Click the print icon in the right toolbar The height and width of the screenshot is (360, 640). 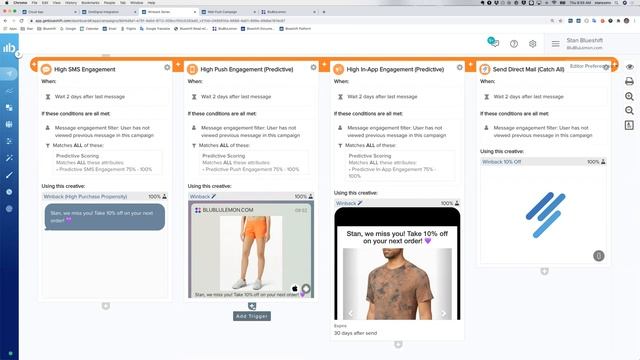629,82
